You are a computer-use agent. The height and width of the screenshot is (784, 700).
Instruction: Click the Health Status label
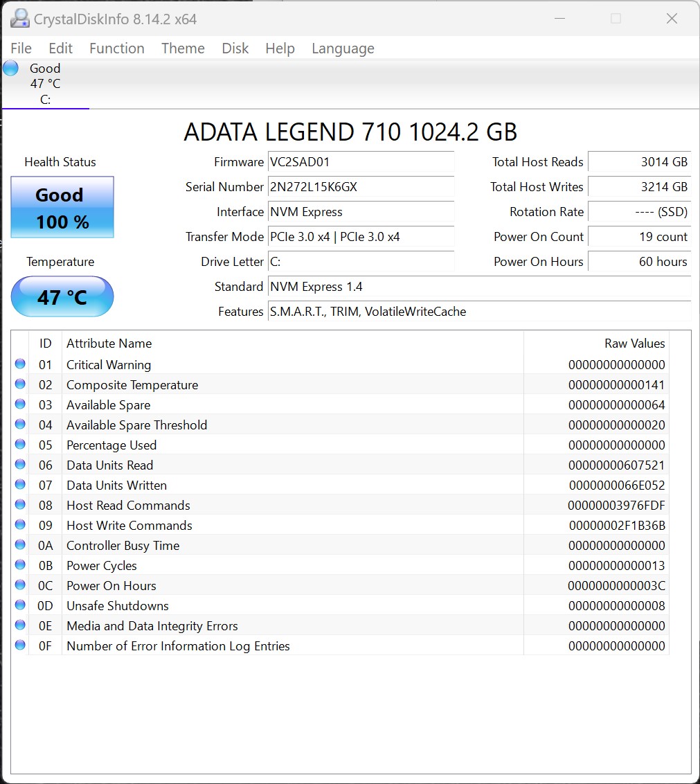tap(60, 162)
